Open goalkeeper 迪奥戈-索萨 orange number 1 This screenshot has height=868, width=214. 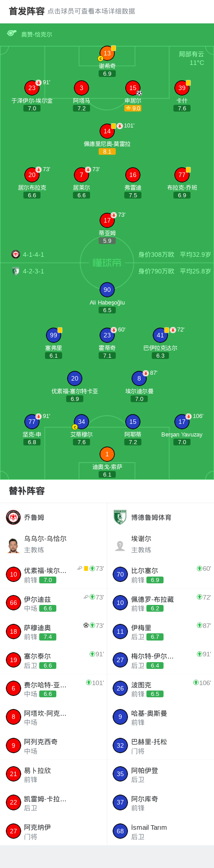(x=107, y=454)
